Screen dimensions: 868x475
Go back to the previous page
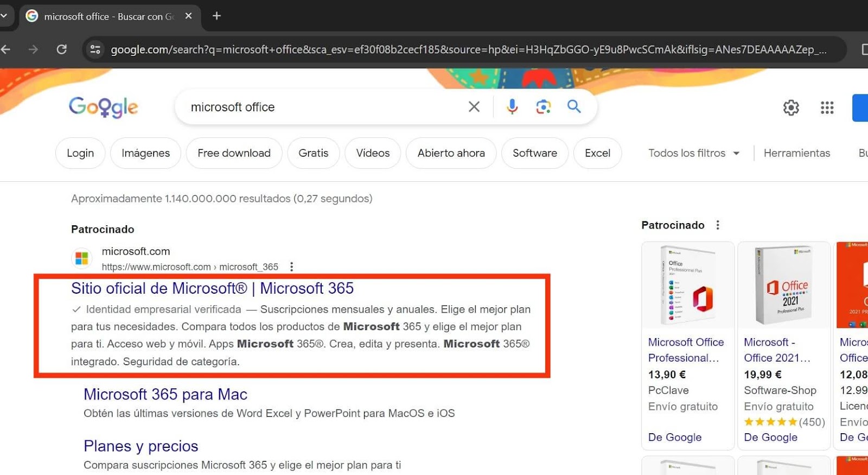[x=6, y=49]
